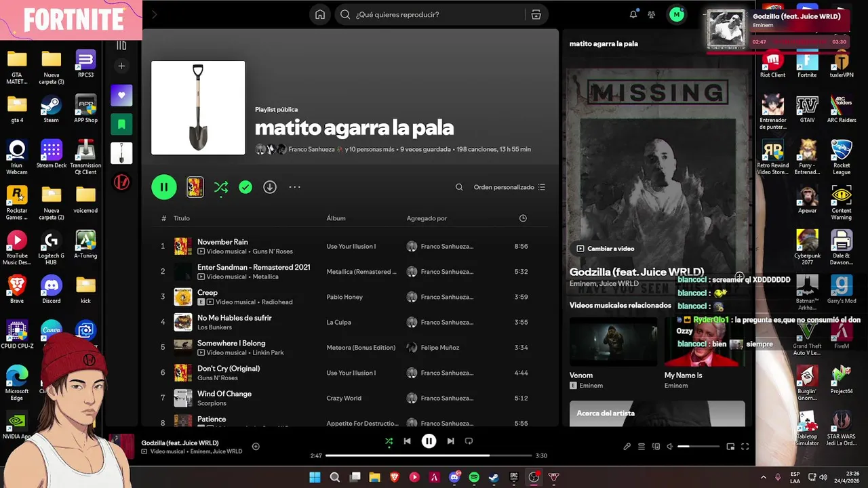Toggle repeat in the bottom player bar
The image size is (868, 488).
(x=469, y=441)
